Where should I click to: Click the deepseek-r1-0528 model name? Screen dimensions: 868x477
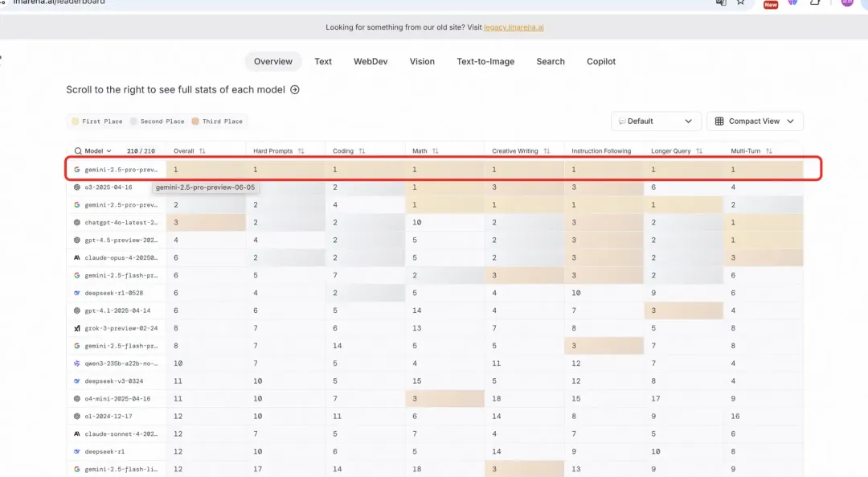coord(113,293)
